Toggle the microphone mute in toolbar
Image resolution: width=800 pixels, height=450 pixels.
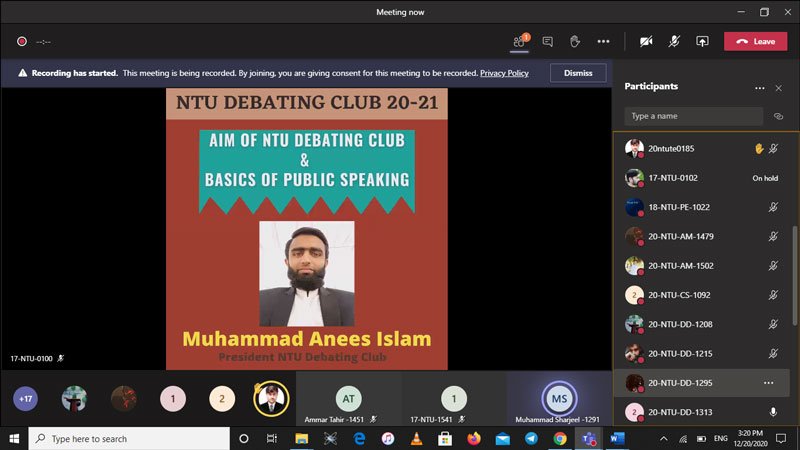[x=674, y=41]
